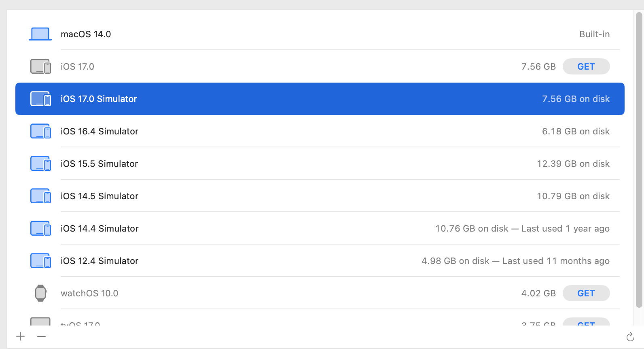The image size is (644, 349).
Task: Click the 6.18 GB on disk text
Action: point(576,131)
